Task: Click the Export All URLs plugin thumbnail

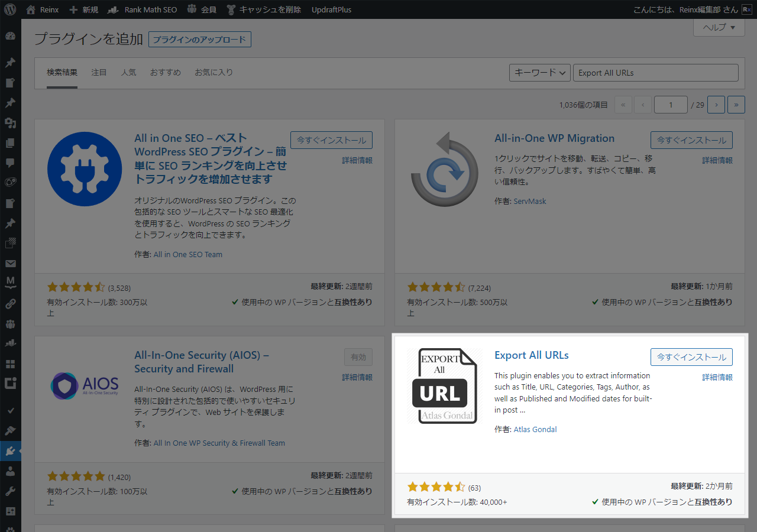Action: [445, 385]
